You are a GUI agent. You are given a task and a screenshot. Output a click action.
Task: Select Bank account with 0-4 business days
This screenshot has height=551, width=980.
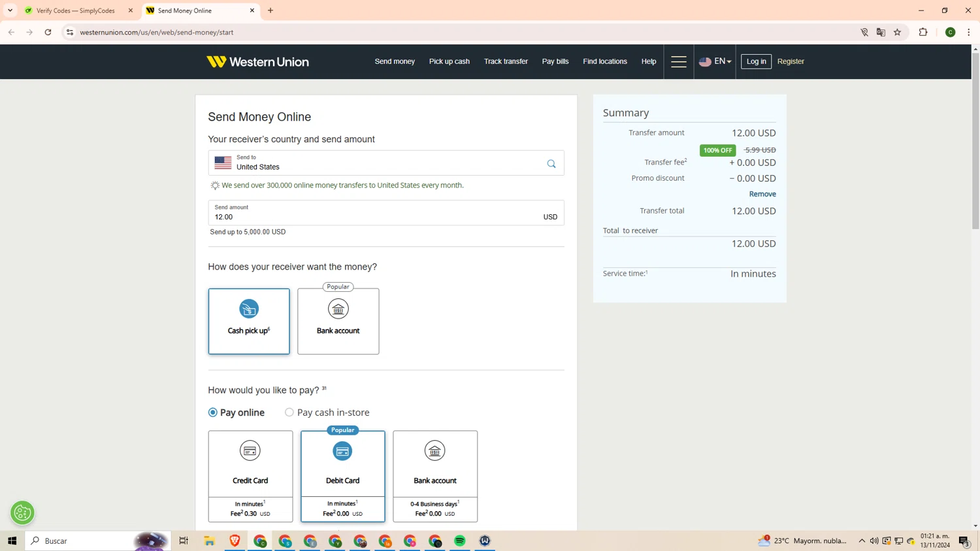(x=435, y=476)
